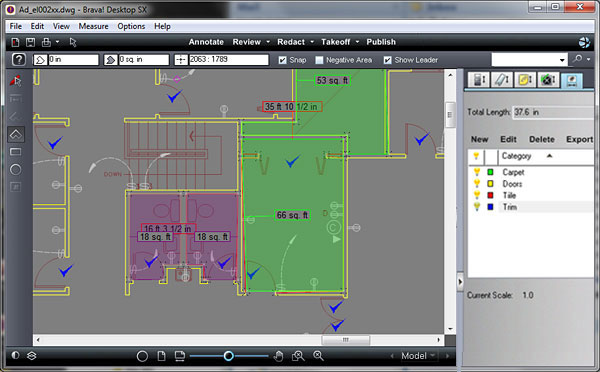Open the panel tab with the yellow note icon
The height and width of the screenshot is (372, 600).
525,80
